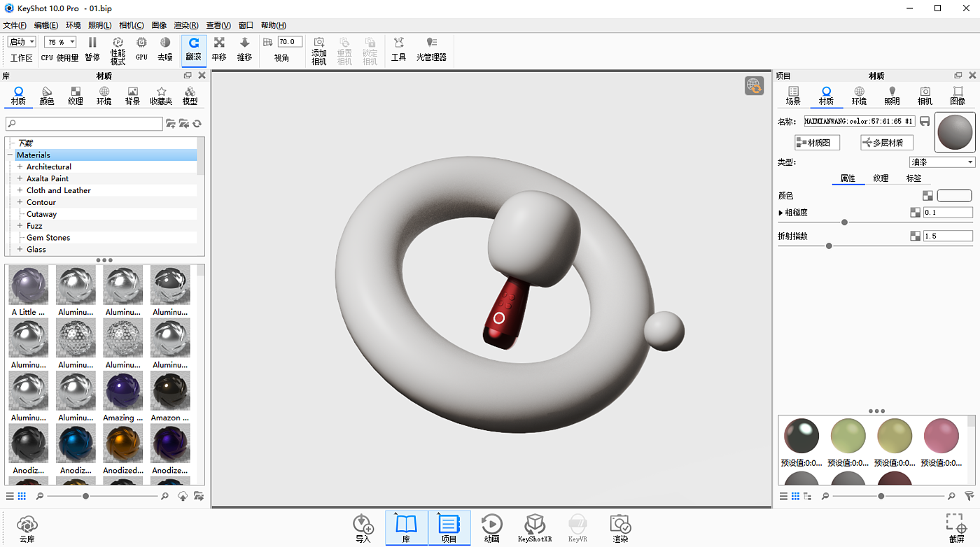Expand the Roughness (粗糙度) settings

(x=781, y=213)
